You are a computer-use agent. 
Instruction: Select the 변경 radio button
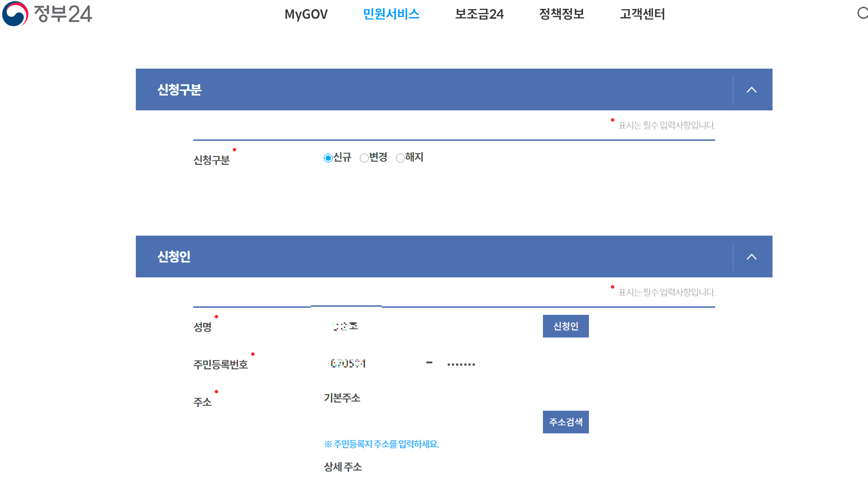(x=365, y=158)
